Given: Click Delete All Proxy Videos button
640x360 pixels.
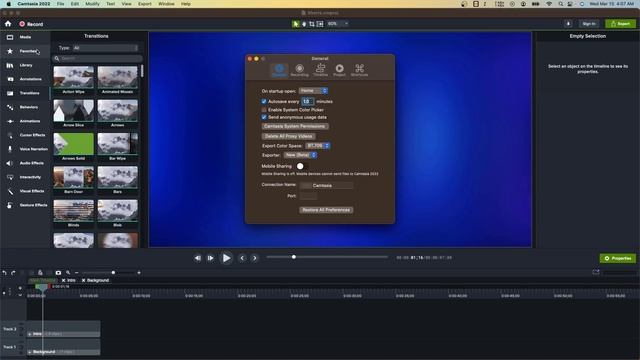Looking at the screenshot, I should point(288,136).
